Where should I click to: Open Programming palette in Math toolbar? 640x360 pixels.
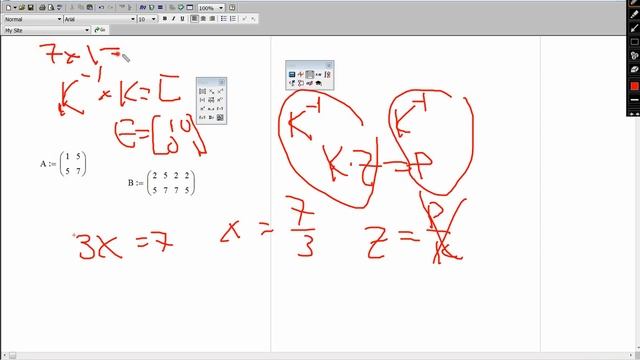300,83
